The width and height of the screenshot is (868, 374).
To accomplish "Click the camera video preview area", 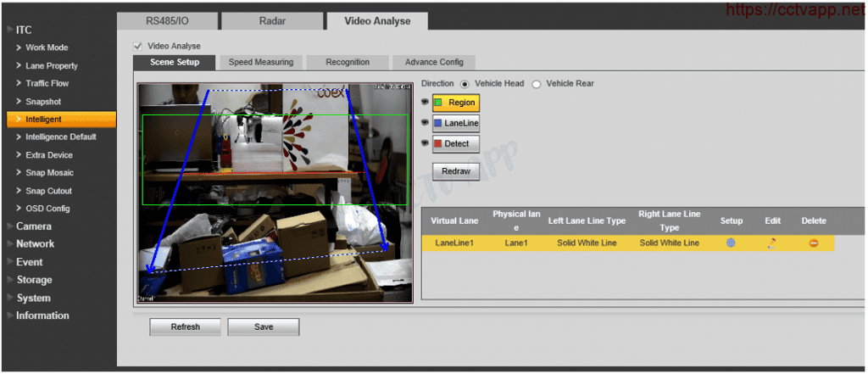I will point(275,193).
